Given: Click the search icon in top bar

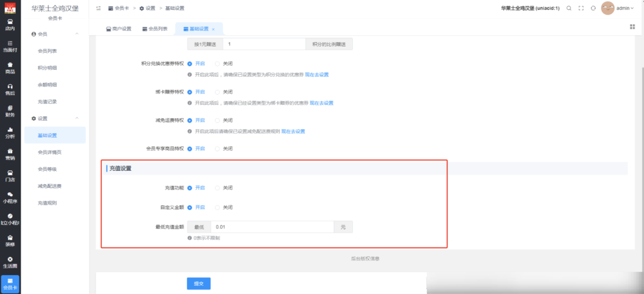Looking at the screenshot, I should tap(569, 9).
